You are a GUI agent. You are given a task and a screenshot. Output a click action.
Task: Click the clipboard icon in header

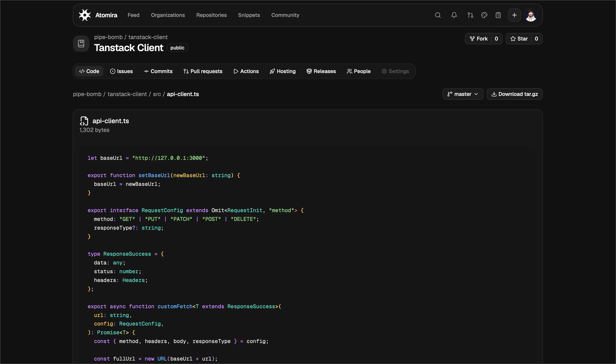click(498, 15)
